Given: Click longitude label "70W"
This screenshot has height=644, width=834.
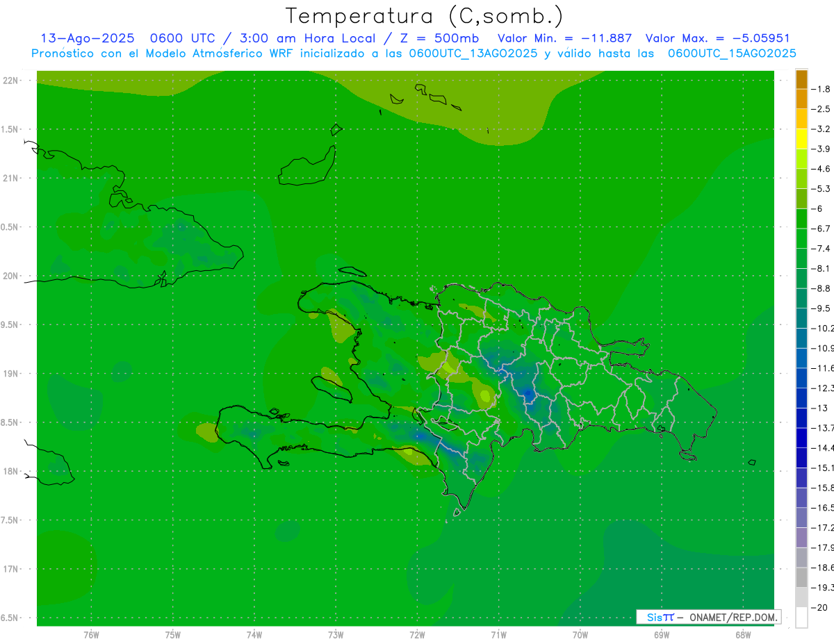Looking at the screenshot, I should 580,635.
